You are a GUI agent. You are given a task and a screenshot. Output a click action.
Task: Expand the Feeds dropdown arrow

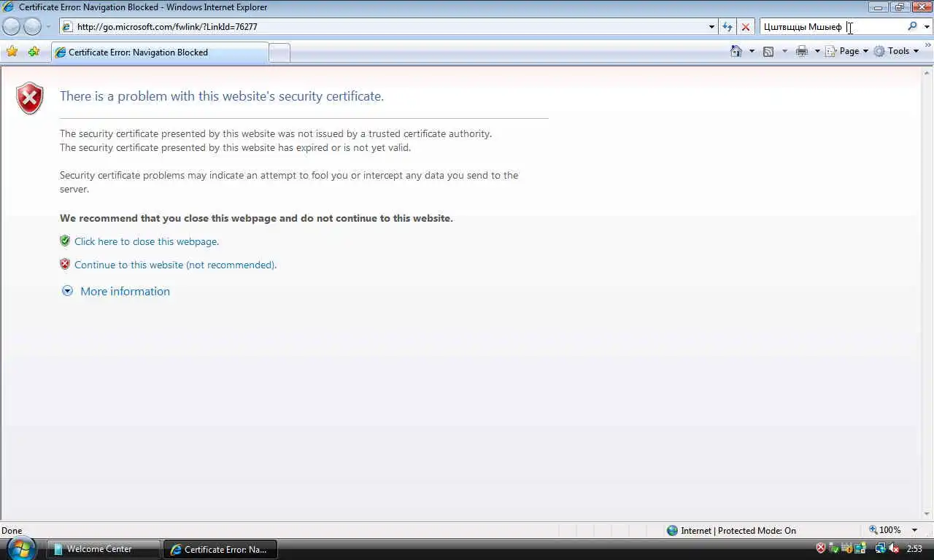785,51
